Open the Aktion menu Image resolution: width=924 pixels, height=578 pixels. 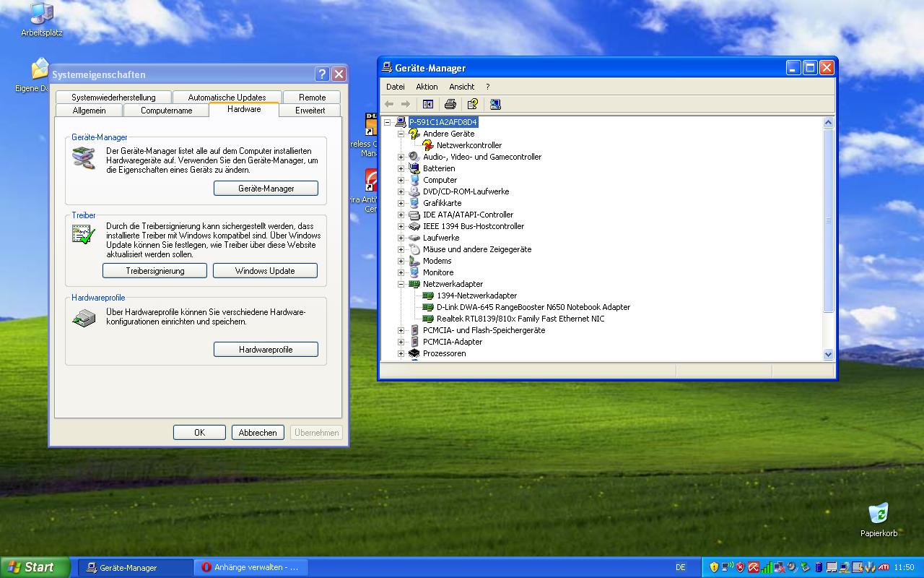(x=427, y=87)
